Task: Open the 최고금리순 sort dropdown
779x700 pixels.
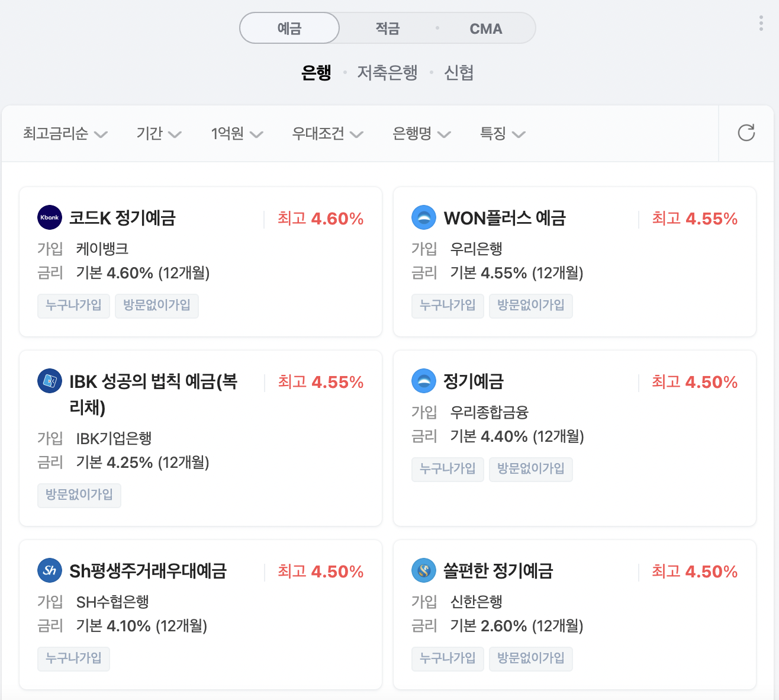Action: click(x=65, y=133)
